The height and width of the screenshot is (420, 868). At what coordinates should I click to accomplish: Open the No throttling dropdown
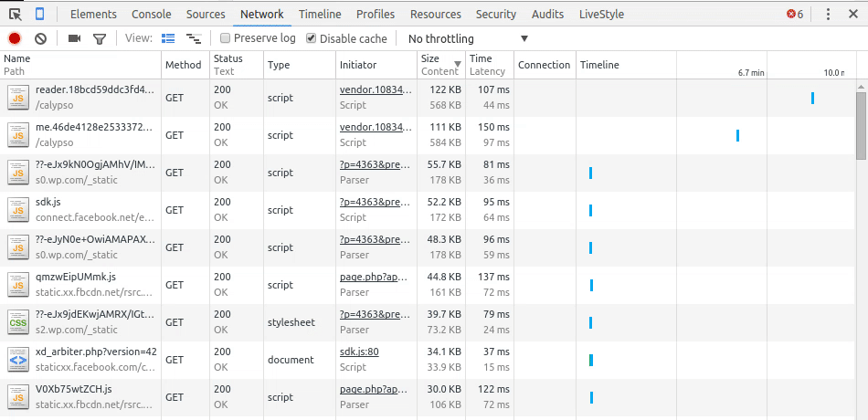click(468, 38)
